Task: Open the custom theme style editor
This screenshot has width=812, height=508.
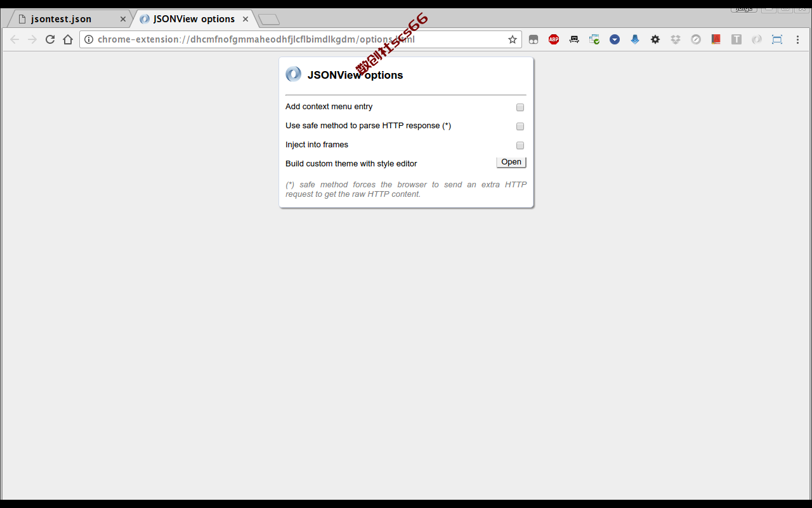Action: click(511, 163)
